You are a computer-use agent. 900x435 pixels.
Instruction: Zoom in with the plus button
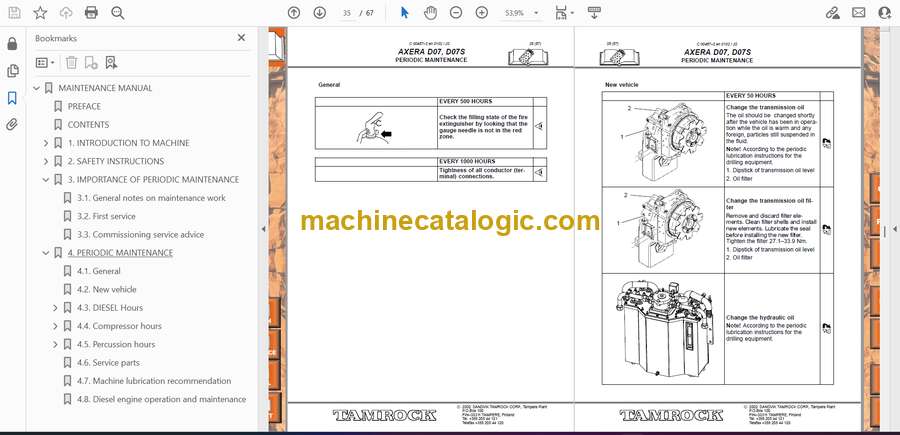(x=482, y=13)
